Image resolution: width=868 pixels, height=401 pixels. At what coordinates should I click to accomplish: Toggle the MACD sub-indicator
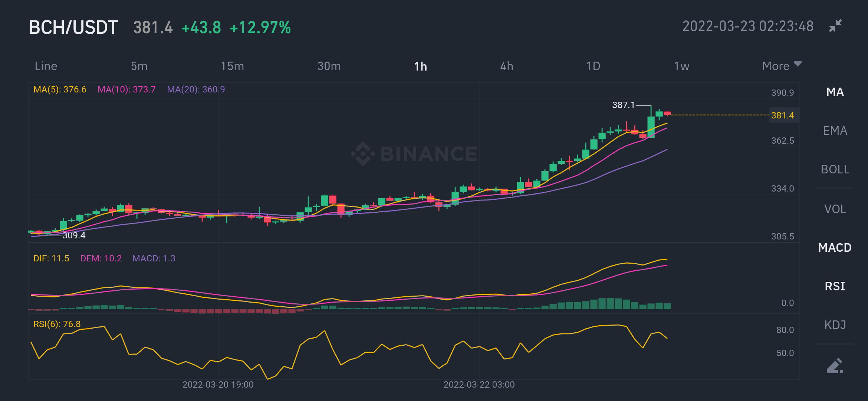click(x=835, y=248)
